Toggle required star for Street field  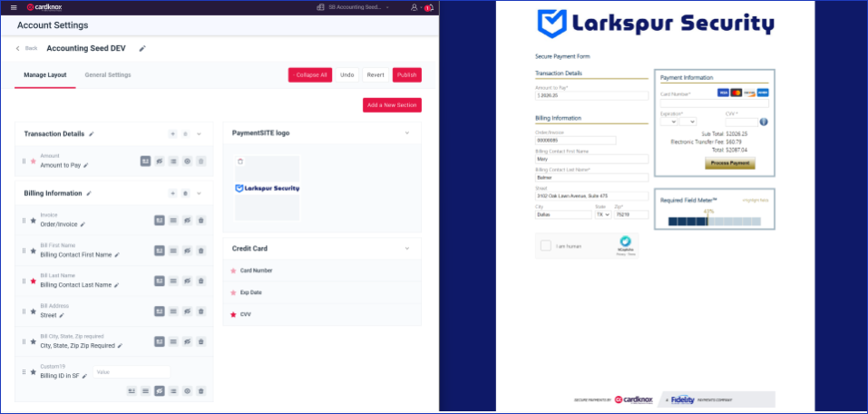pos(34,311)
